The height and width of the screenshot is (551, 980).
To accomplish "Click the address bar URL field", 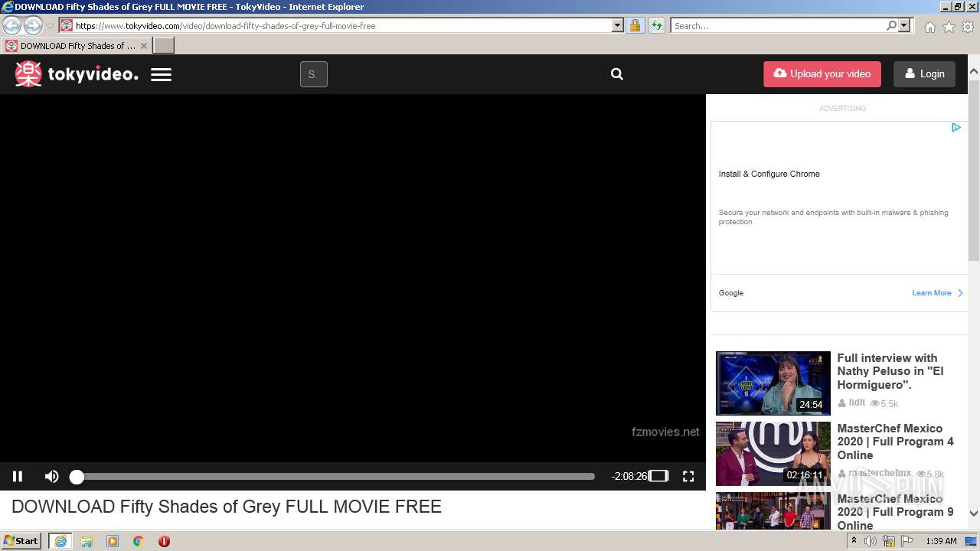I will [341, 25].
